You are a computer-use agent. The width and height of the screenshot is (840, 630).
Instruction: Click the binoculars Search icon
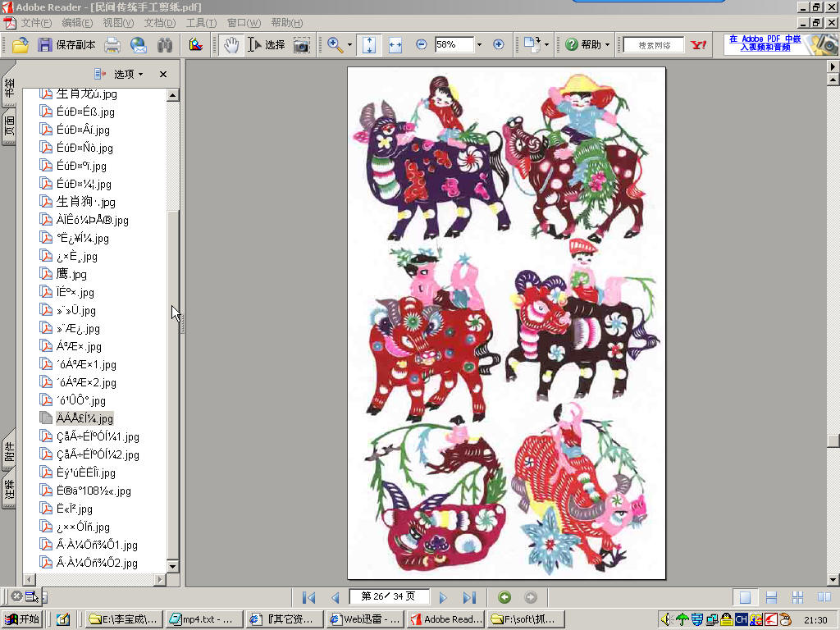pyautogui.click(x=165, y=45)
